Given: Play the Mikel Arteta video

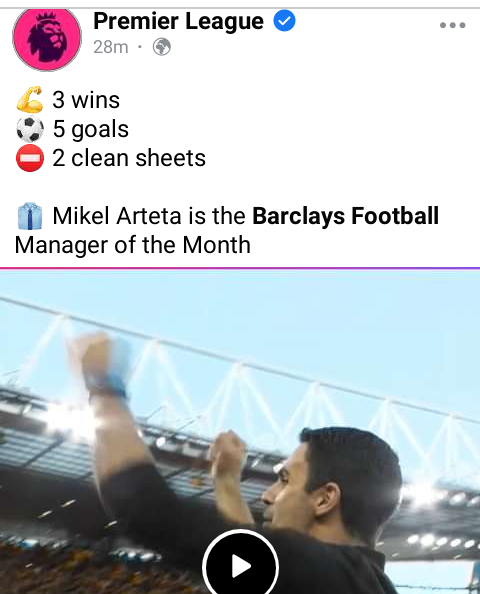Looking at the screenshot, I should 241,564.
